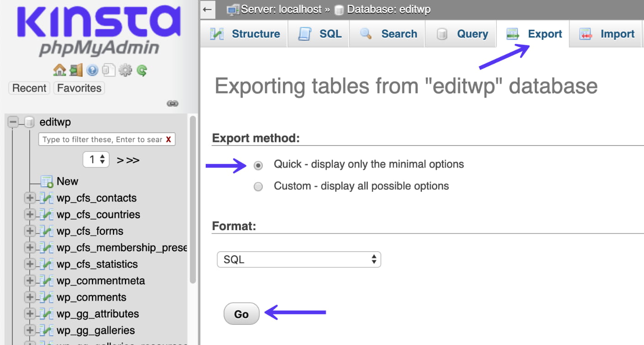
Task: Click the log out door icon
Action: click(76, 70)
